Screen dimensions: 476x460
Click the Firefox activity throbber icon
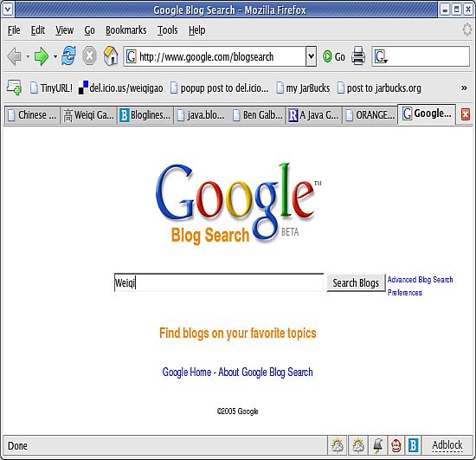[x=466, y=29]
